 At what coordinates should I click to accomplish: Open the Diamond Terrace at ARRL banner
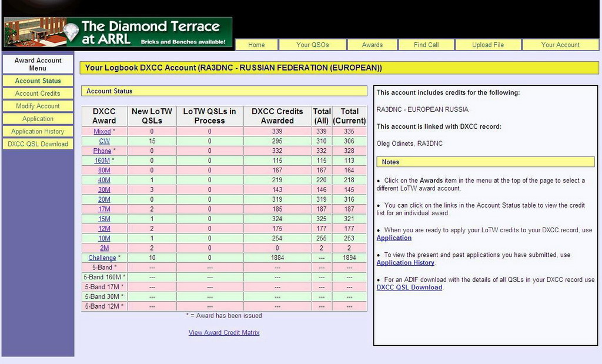(118, 32)
